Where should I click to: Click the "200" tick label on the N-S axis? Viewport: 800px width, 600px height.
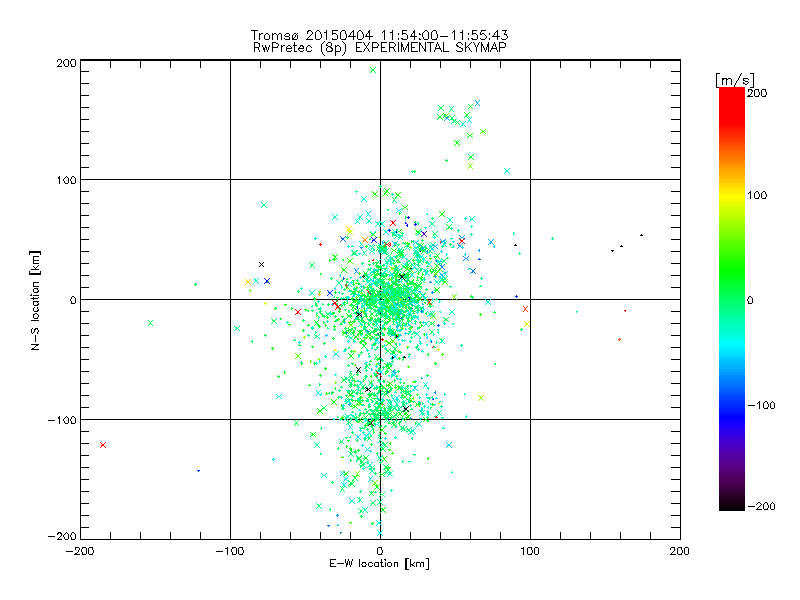(66, 63)
